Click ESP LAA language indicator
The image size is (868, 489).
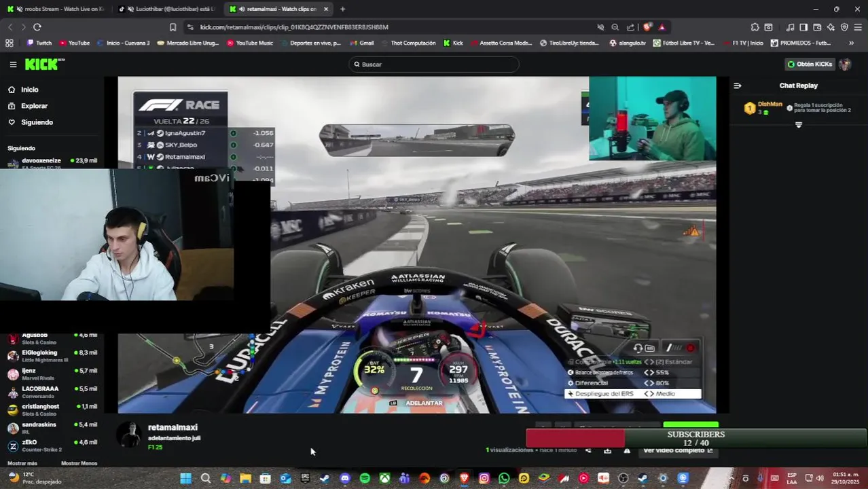click(792, 478)
